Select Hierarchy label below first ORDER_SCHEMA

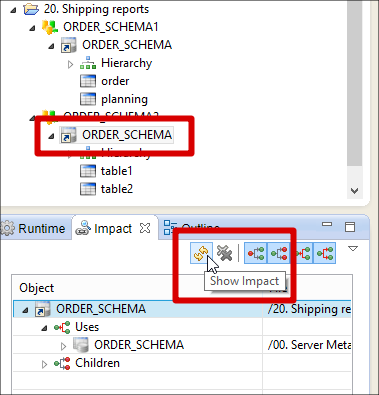pyautogui.click(x=127, y=63)
